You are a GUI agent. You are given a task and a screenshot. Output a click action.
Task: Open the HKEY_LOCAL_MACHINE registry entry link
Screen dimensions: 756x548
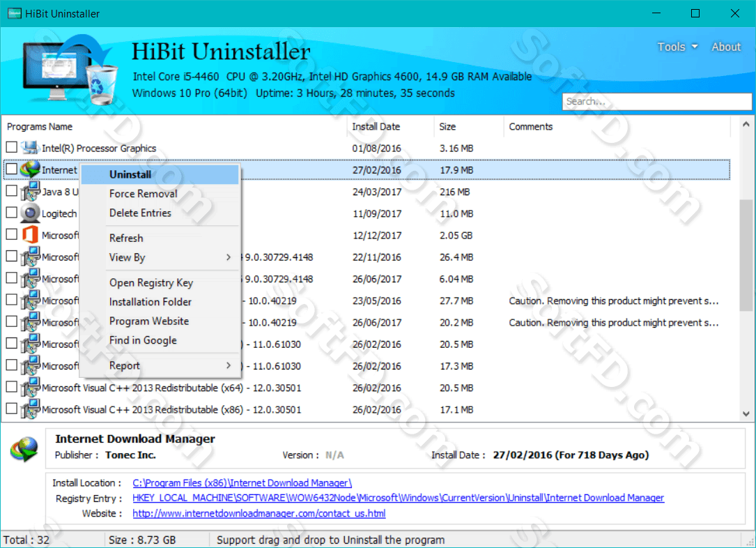[x=399, y=498]
